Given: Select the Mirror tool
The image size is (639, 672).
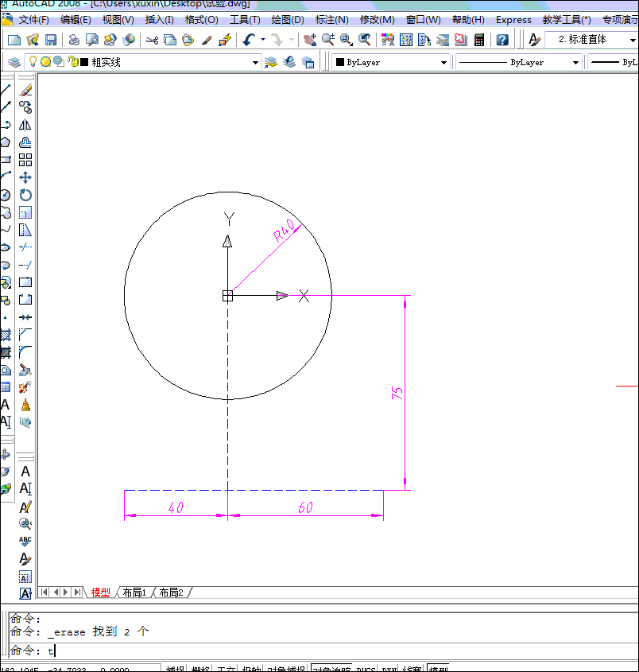Looking at the screenshot, I should [x=25, y=125].
